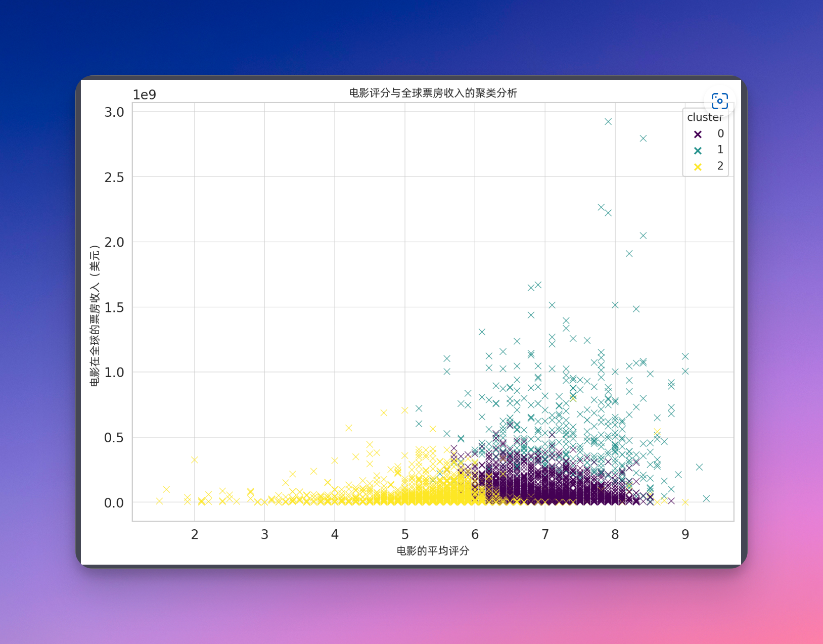Click the yellow outlier point above rating 2
The image size is (823, 644).
[x=194, y=459]
